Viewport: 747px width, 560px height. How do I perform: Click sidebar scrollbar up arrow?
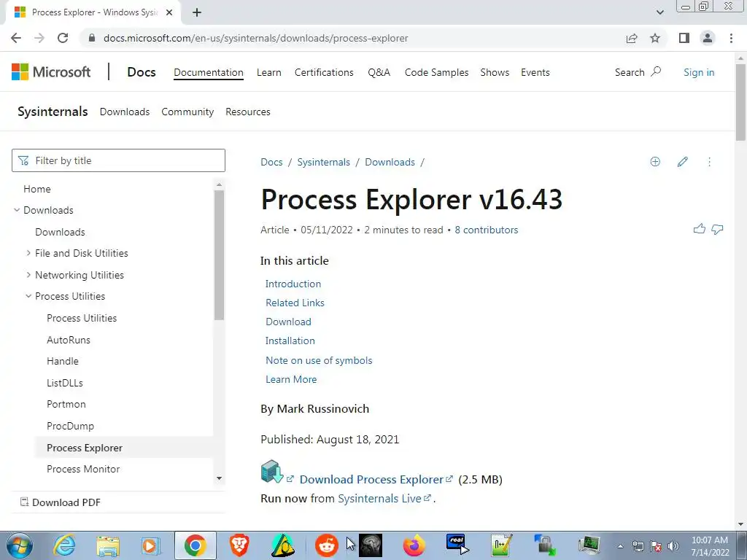tap(219, 184)
